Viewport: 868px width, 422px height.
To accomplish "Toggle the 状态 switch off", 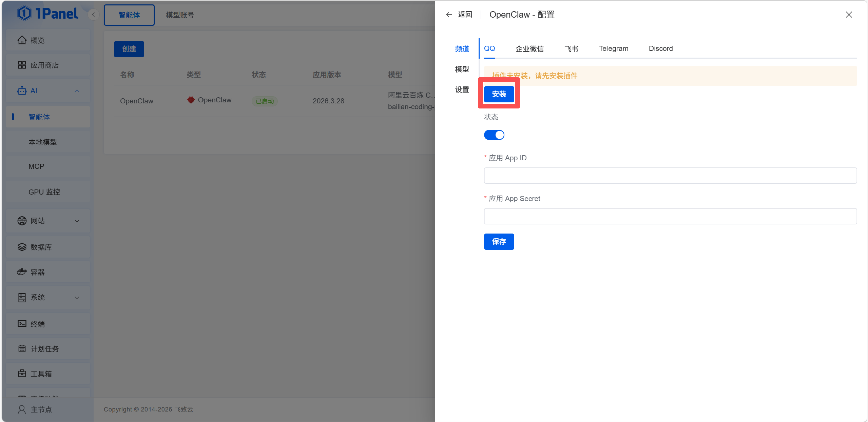I will 494,135.
